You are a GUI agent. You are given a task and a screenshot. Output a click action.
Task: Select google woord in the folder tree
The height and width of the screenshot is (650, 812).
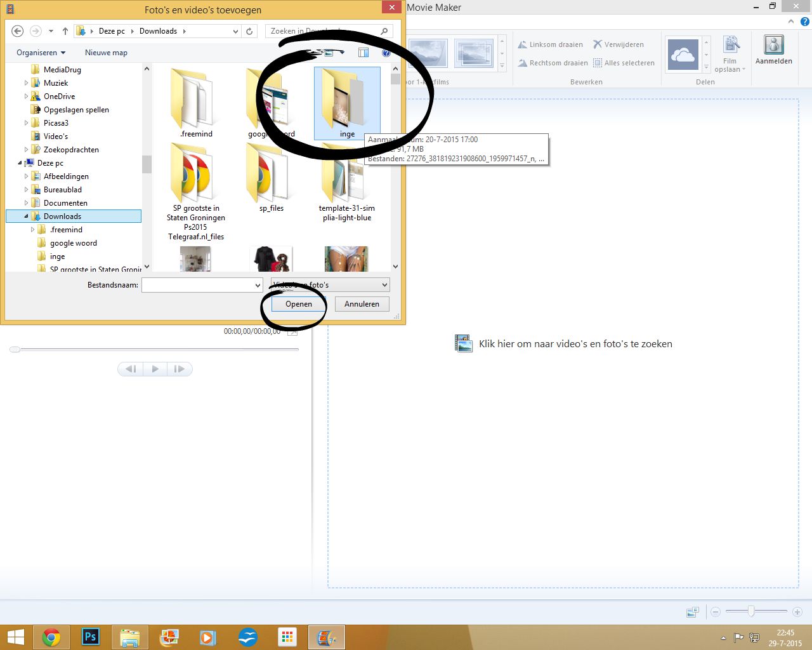click(73, 243)
